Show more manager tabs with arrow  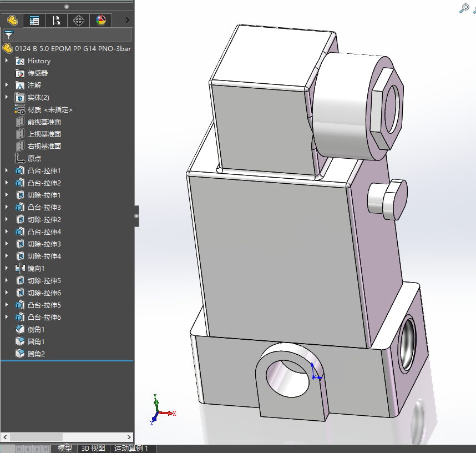[x=128, y=20]
